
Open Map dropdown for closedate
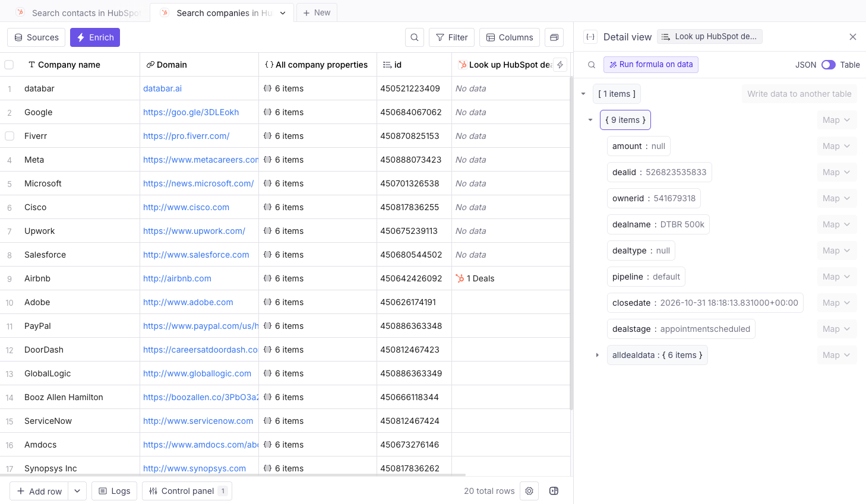(837, 303)
